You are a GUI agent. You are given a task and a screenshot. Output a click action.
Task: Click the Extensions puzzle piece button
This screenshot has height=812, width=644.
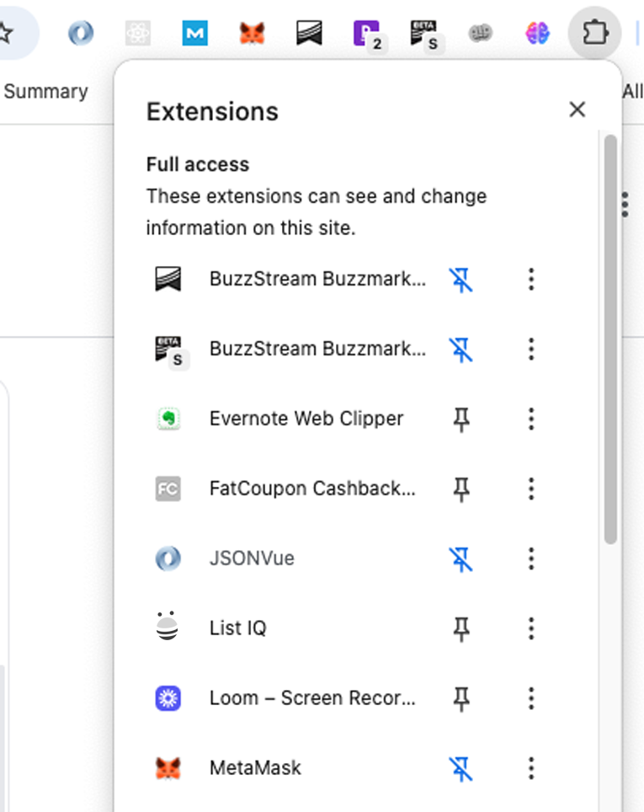point(595,33)
